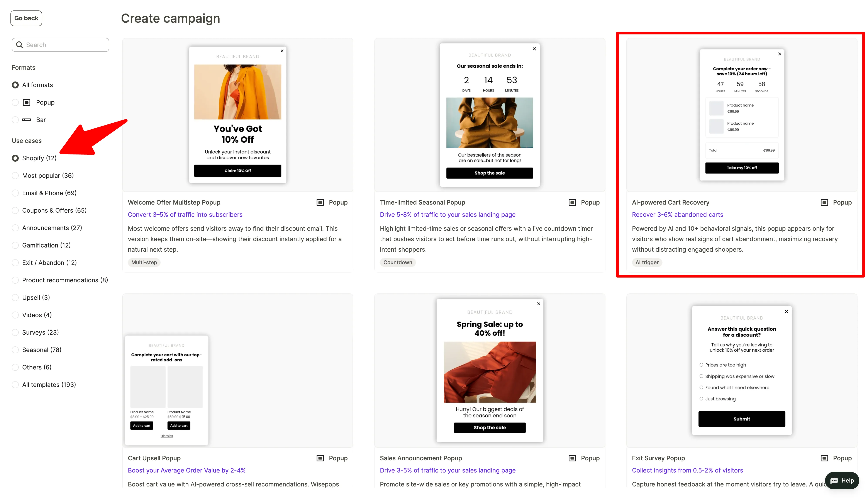Click X on Time-limited Seasonal popup preview
Image resolution: width=868 pixels, height=498 pixels.
pos(534,49)
